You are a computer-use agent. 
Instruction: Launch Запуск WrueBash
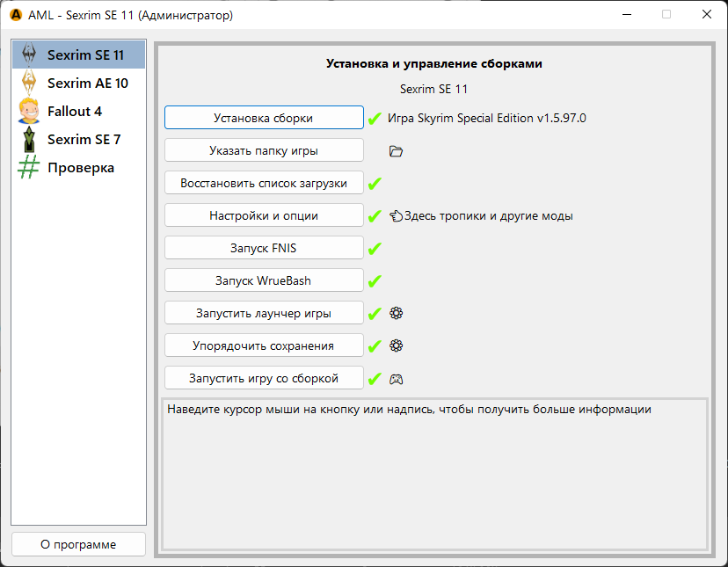tap(264, 280)
